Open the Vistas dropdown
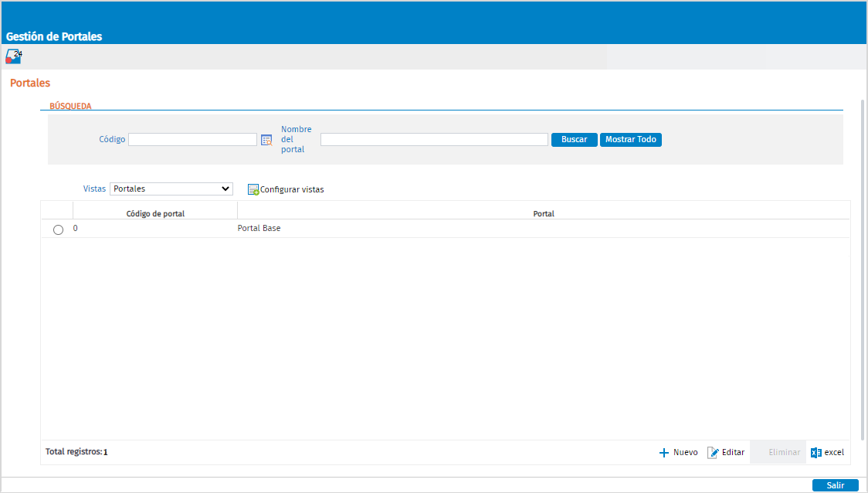 click(x=171, y=189)
